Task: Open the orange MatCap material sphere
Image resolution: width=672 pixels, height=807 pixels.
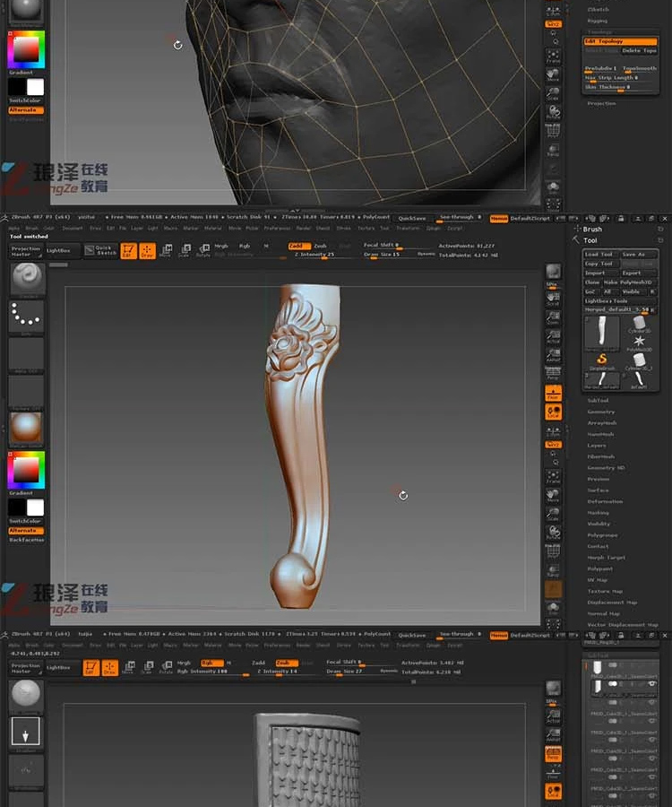Action: (26, 427)
